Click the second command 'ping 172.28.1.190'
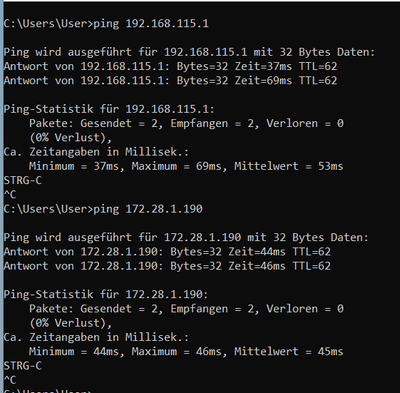Screen dimensions: 400x393 point(148,209)
